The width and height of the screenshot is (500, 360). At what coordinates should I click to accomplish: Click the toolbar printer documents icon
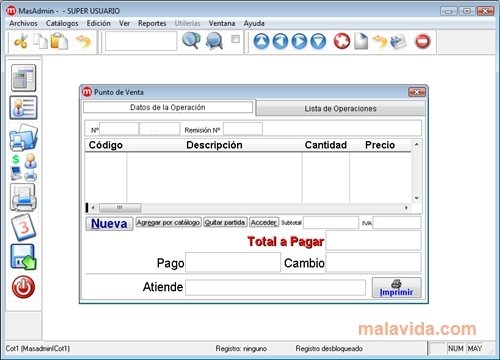(x=399, y=42)
